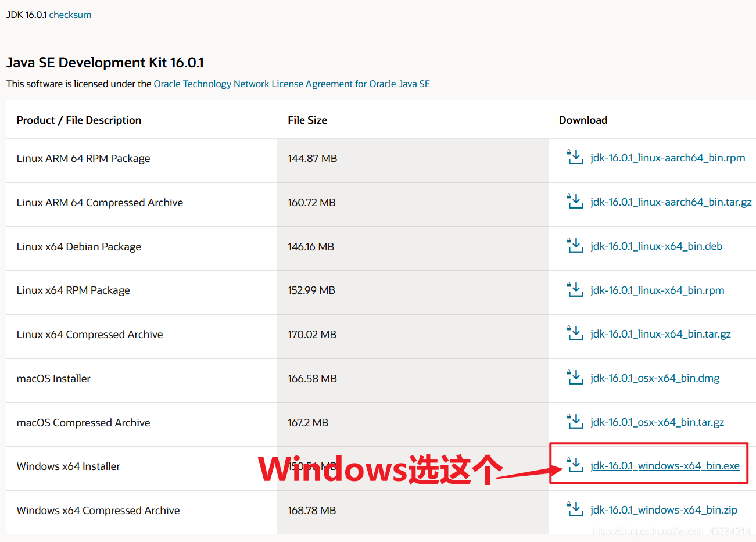Click download icon for linux-x64_bin.rpm
This screenshot has width=756, height=542.
click(575, 289)
